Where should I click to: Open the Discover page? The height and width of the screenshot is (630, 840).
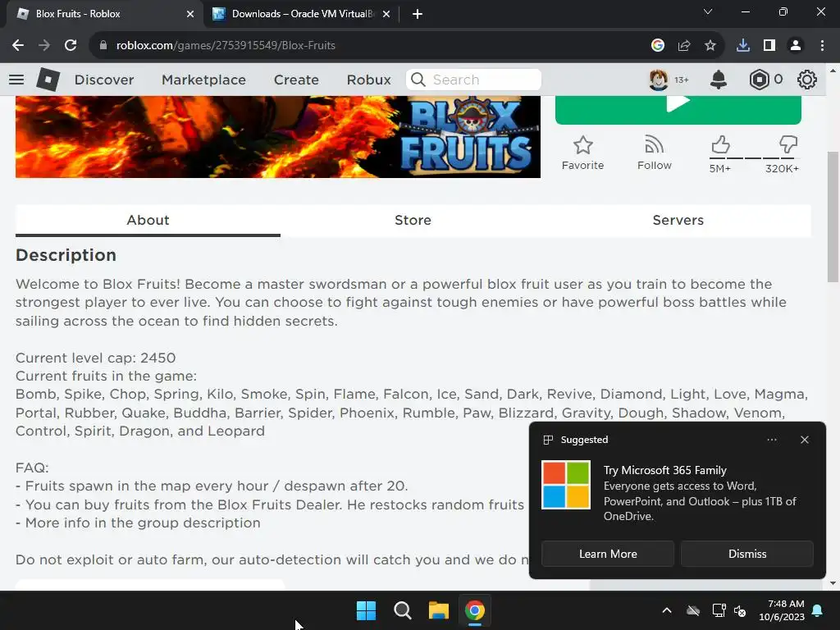click(x=104, y=80)
